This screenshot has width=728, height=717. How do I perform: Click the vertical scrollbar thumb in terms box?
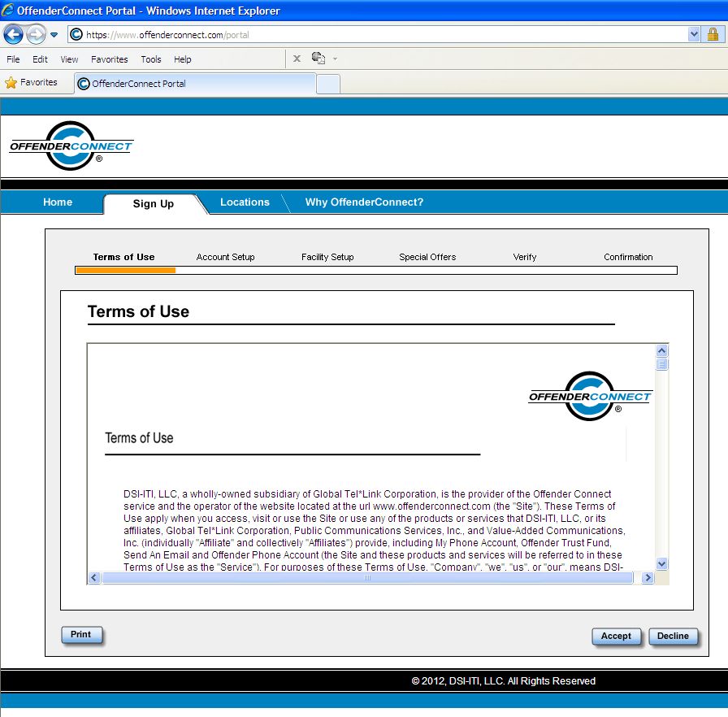point(662,364)
